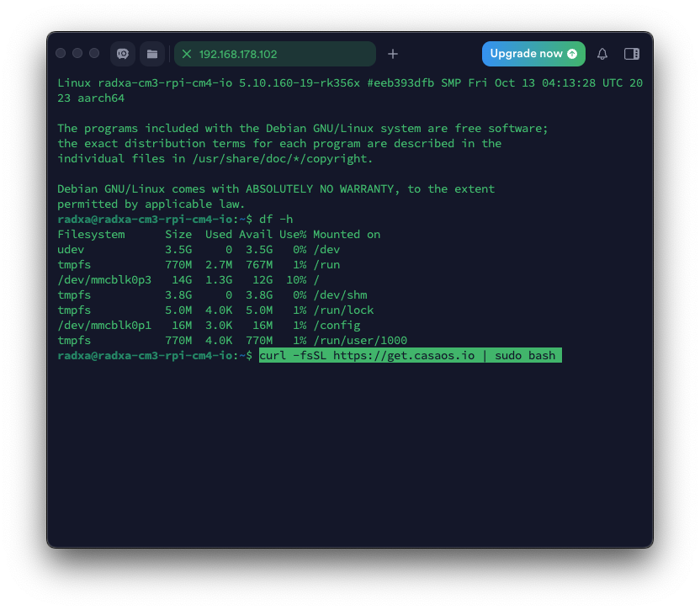Click the '/dev/mmcblk0p3' filesystem entry

(x=104, y=280)
